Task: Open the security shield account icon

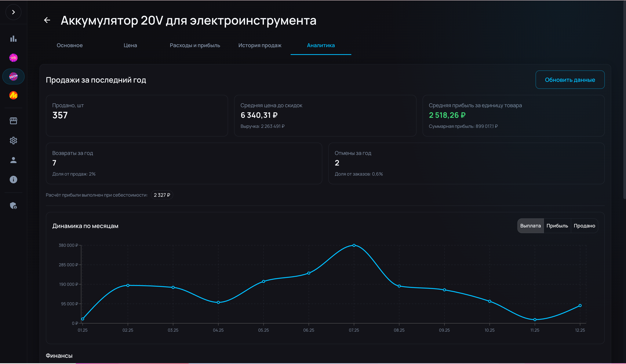Action: click(x=13, y=206)
